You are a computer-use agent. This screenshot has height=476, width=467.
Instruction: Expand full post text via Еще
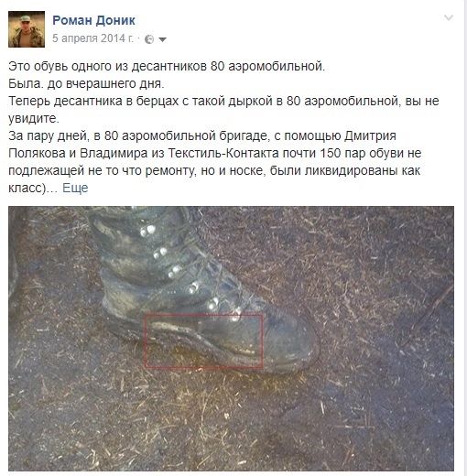(75, 188)
